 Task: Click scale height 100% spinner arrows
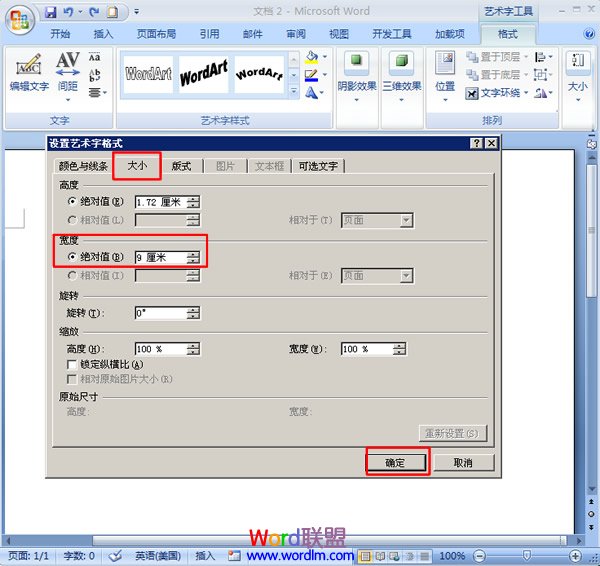[x=194, y=349]
